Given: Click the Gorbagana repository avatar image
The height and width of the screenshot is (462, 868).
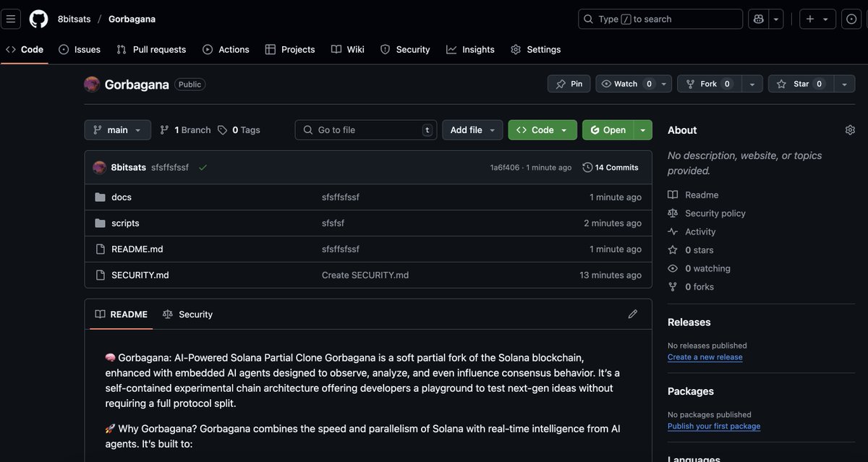Looking at the screenshot, I should click(x=92, y=85).
